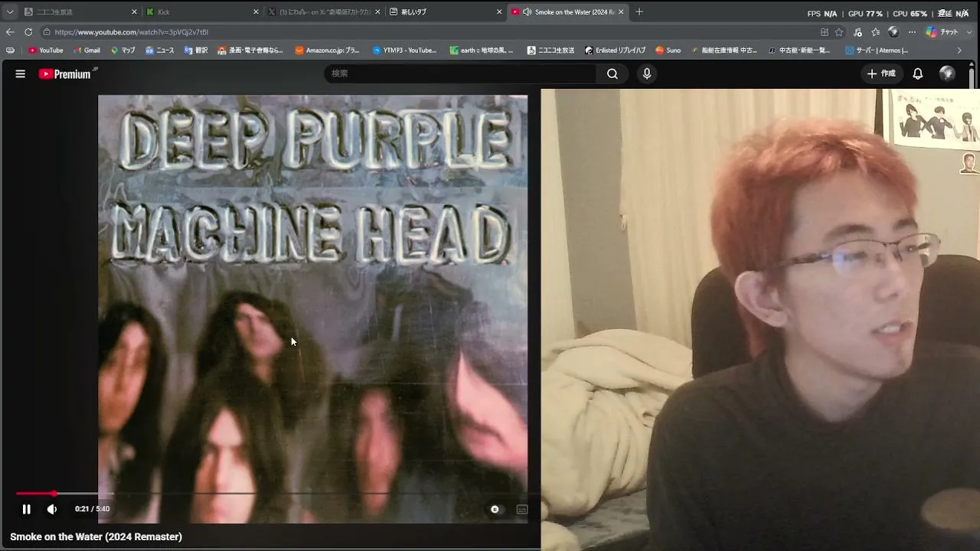Screen dimensions: 980x551
Task: Open the YouTube bookmark
Action: 46,51
